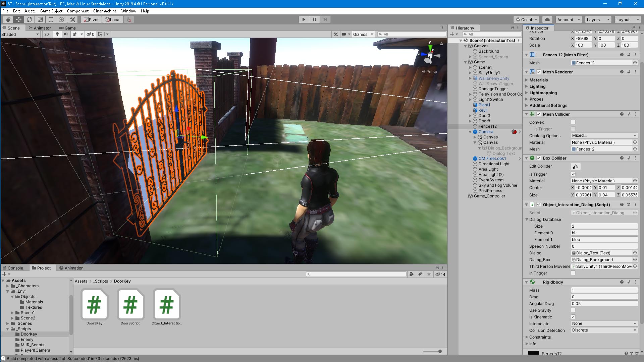This screenshot has width=644, height=362.
Task: Click Edit Collider button icon
Action: pos(576,166)
